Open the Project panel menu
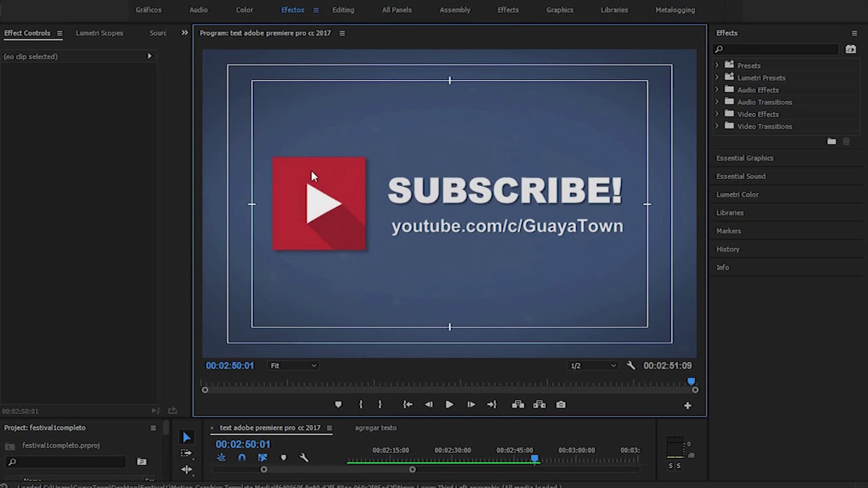The image size is (868, 488). (153, 428)
